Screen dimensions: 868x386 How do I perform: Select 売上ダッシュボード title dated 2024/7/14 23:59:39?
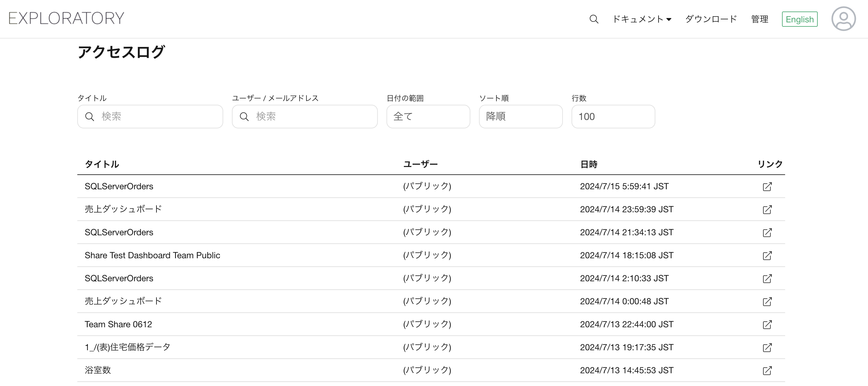coord(123,209)
